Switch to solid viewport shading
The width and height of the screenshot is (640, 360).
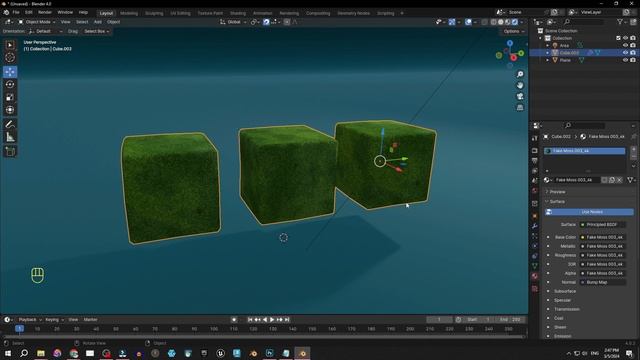click(x=501, y=22)
